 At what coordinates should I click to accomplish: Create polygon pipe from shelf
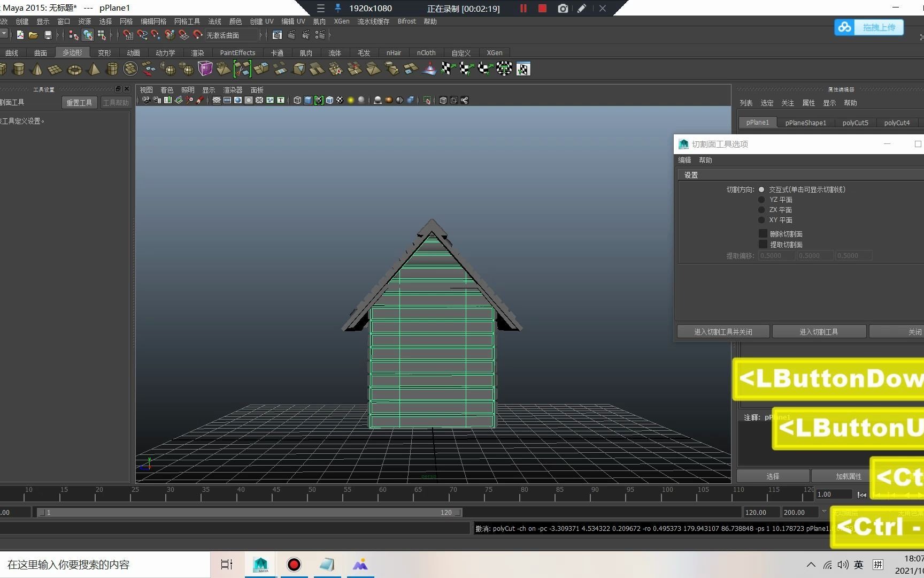pyautogui.click(x=112, y=69)
